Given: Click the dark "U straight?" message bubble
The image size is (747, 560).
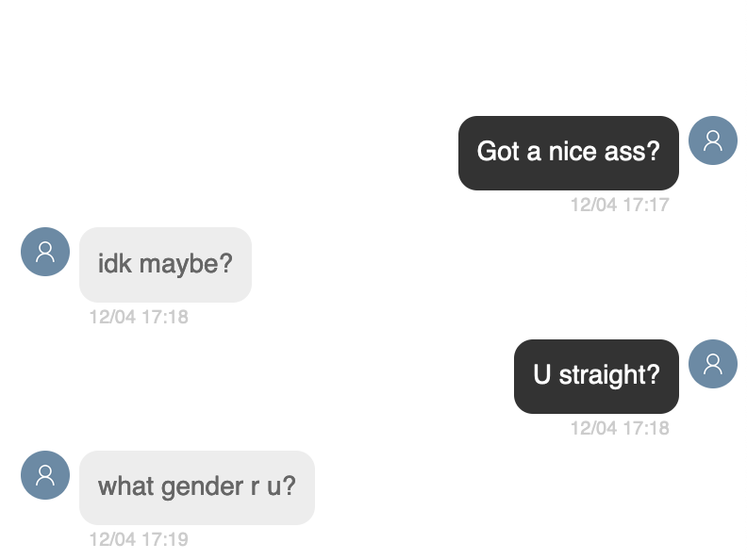Looking at the screenshot, I should [596, 375].
